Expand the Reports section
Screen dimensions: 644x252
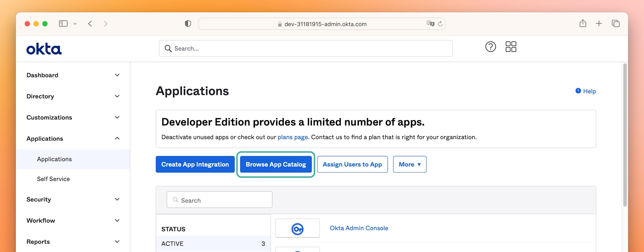coord(117,242)
